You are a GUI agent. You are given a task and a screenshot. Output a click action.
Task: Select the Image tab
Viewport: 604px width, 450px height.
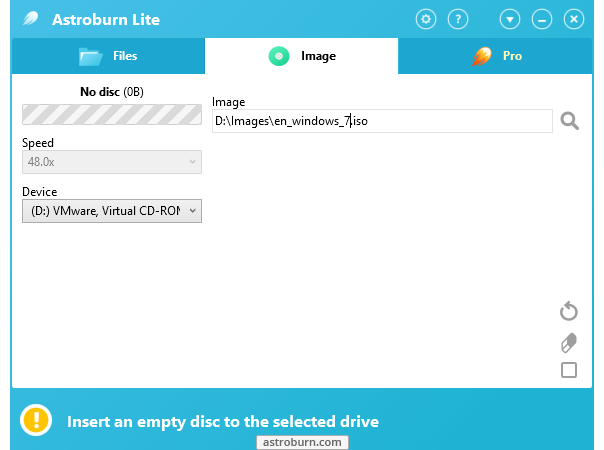[x=301, y=56]
